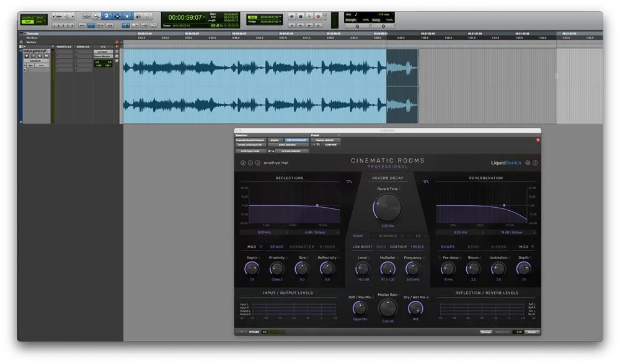Open the playlist selection dropdown
Screen dimensions: 620x364
pos(275,140)
